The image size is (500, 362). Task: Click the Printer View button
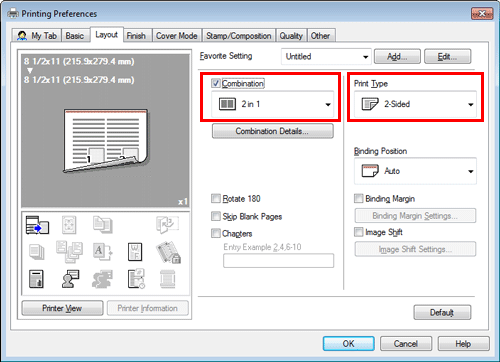pyautogui.click(x=62, y=308)
